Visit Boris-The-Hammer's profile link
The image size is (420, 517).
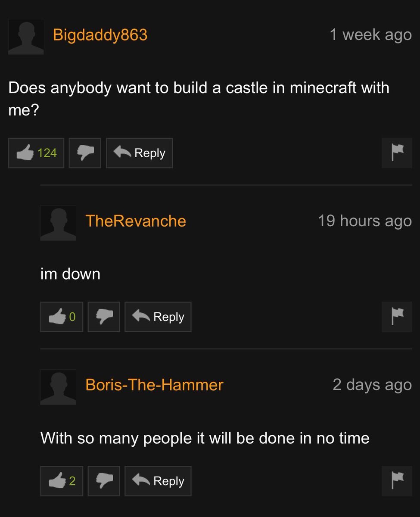154,384
